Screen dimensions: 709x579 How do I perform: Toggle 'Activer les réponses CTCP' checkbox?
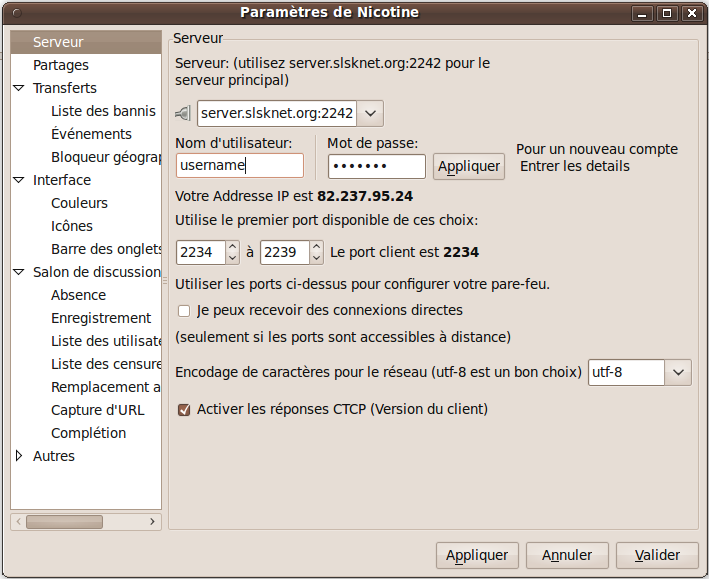click(x=184, y=410)
